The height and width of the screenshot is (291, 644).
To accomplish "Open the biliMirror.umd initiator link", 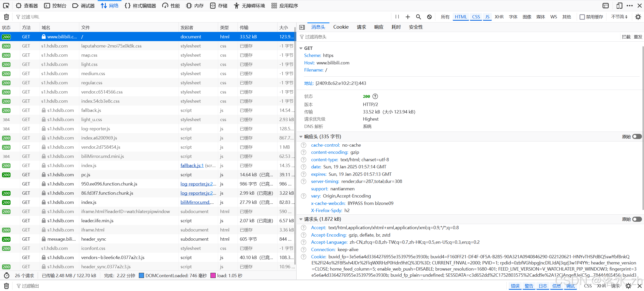I will point(197,202).
